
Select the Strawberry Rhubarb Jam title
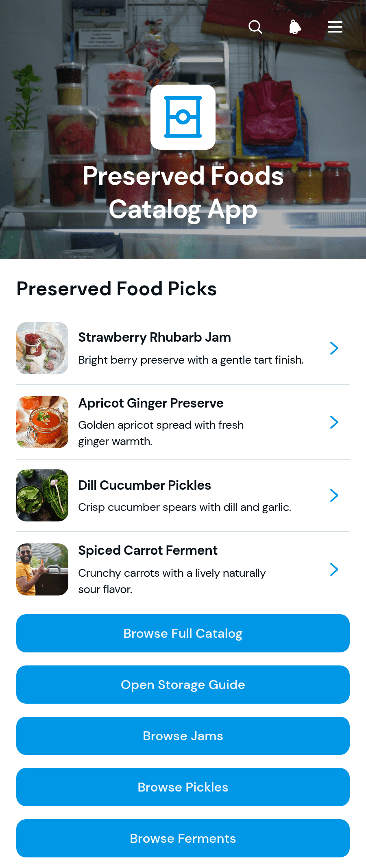pos(155,337)
